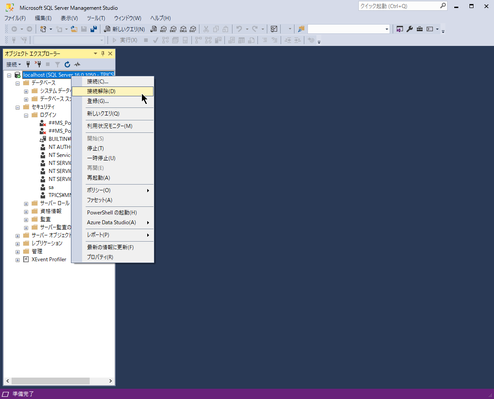
Task: Click the Open File folder toolbar icon
Action: point(74,29)
